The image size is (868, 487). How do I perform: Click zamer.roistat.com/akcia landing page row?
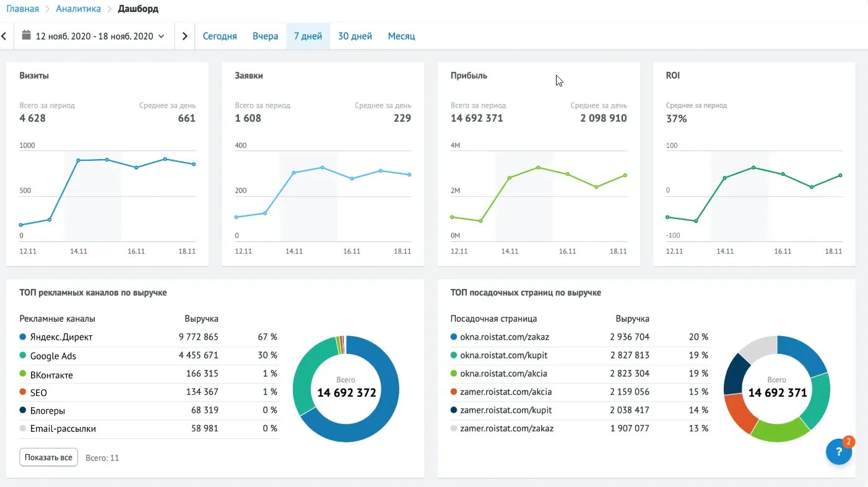pos(579,392)
